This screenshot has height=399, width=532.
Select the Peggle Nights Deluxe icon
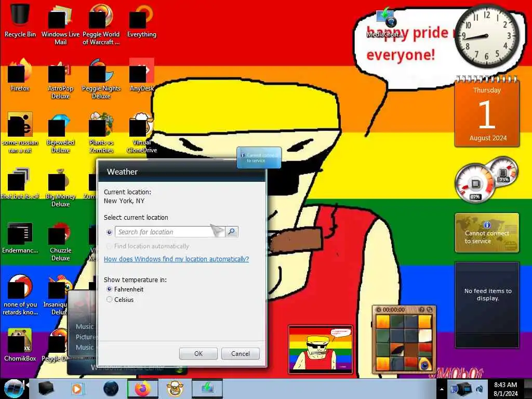click(101, 79)
